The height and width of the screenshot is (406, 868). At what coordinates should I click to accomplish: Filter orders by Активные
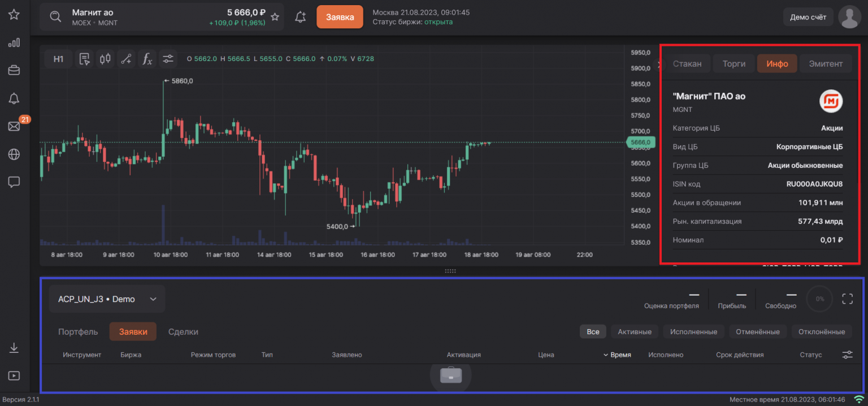(x=634, y=332)
